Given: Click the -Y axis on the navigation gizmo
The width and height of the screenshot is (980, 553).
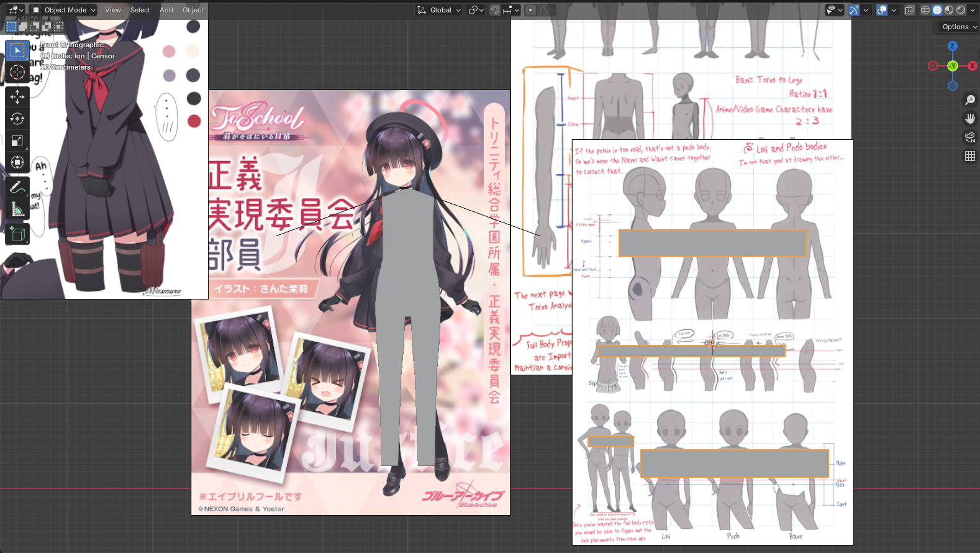Looking at the screenshot, I should point(953,66).
